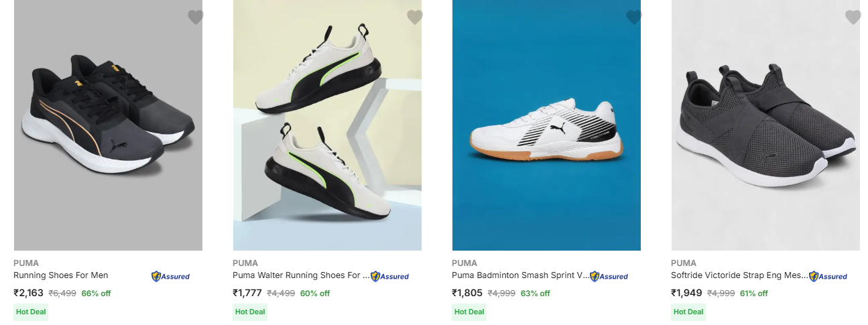Select the ₹1,805 price on badminton shoes
The height and width of the screenshot is (325, 868).
467,293
